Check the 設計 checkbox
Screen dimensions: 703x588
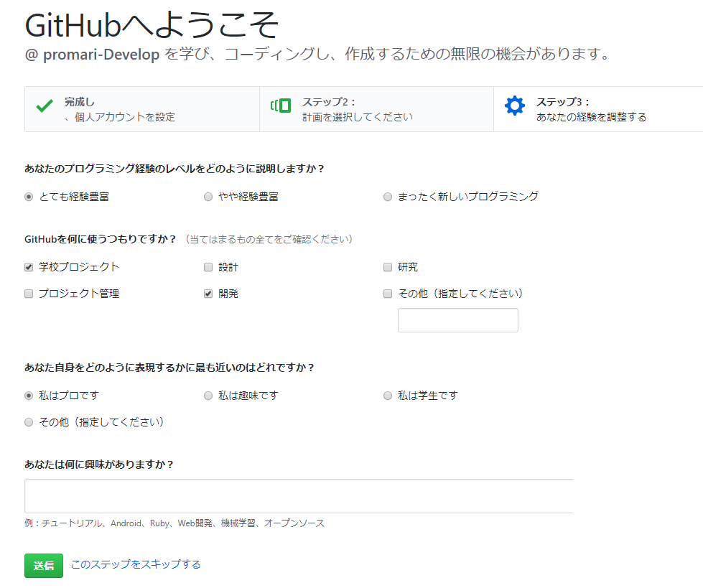click(x=208, y=267)
